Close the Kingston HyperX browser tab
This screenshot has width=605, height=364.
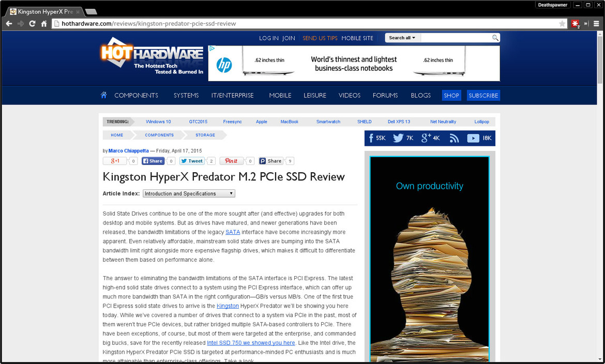(x=78, y=12)
